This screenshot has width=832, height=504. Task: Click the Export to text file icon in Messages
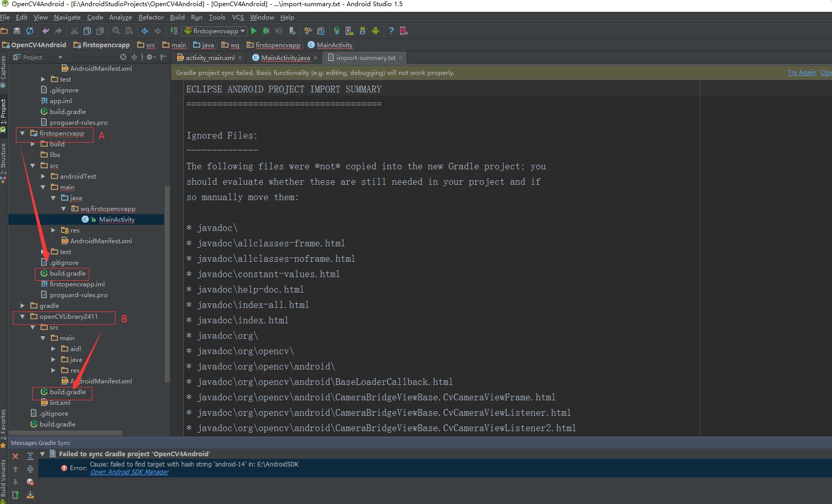tap(15, 495)
